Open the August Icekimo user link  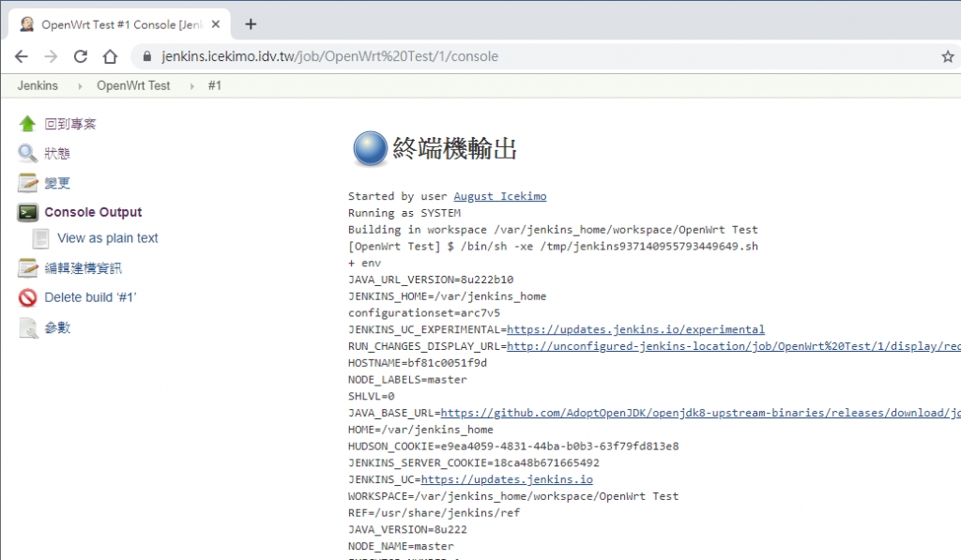pyautogui.click(x=500, y=196)
